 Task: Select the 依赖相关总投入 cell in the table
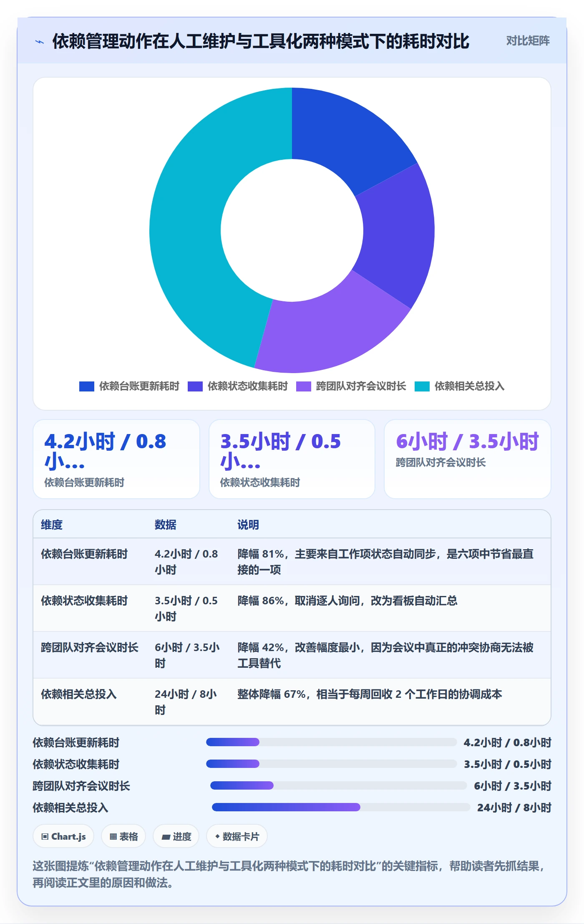(79, 694)
